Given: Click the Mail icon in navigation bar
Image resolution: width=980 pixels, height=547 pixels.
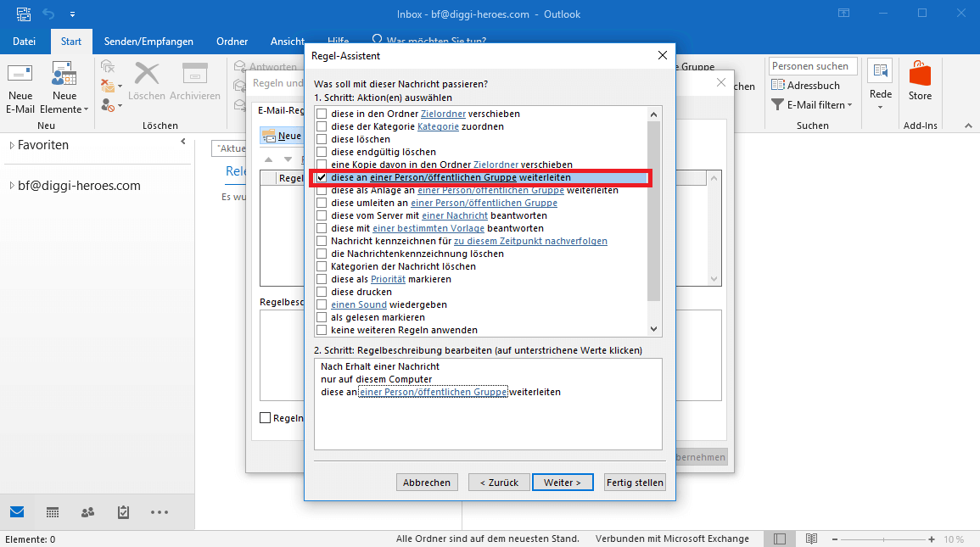Looking at the screenshot, I should [x=17, y=512].
